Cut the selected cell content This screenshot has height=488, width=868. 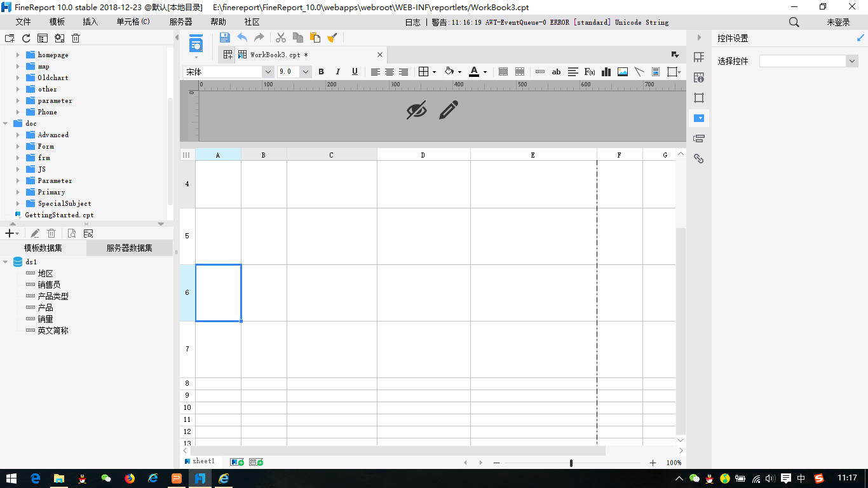281,37
